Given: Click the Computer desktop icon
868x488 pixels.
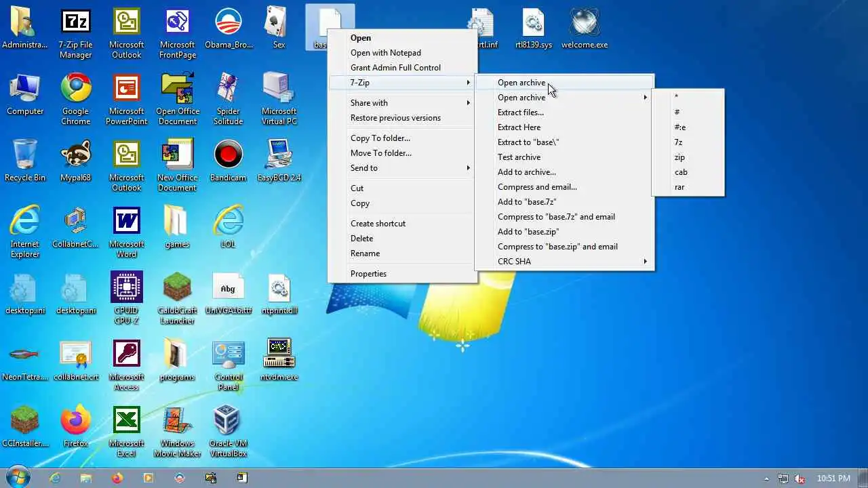Looking at the screenshot, I should [x=25, y=95].
